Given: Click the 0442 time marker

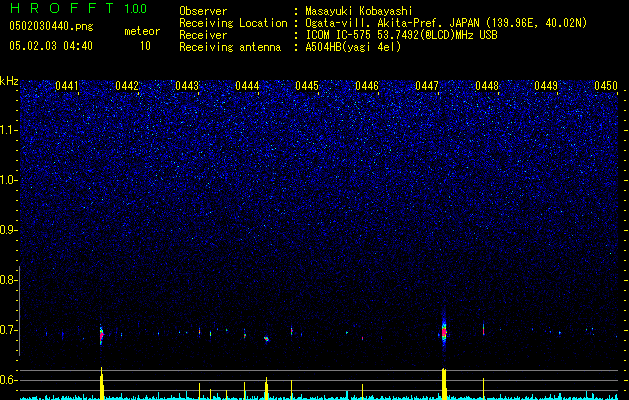Looking at the screenshot, I should [127, 86].
